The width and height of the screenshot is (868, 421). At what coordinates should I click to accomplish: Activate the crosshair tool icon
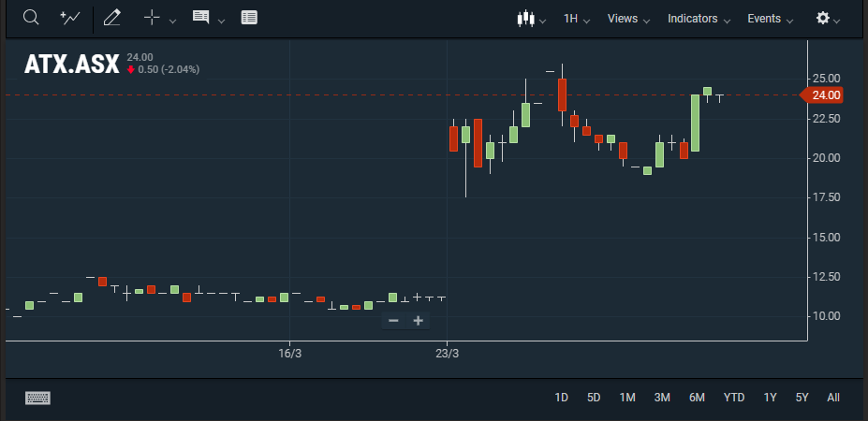152,18
